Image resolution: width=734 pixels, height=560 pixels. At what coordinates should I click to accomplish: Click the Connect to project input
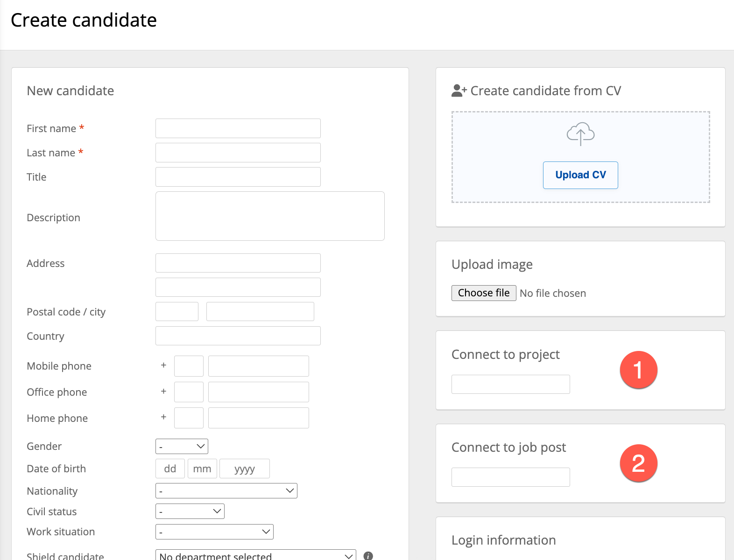510,385
